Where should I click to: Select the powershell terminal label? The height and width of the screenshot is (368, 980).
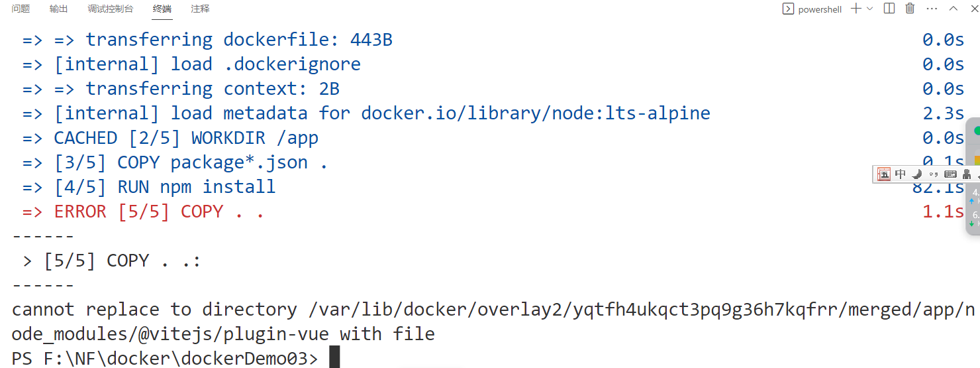[x=820, y=9]
